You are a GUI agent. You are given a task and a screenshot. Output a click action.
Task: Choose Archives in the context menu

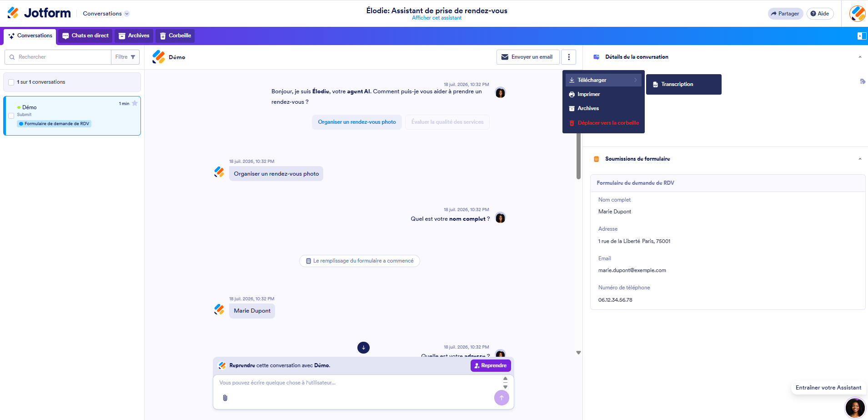[x=603, y=108]
